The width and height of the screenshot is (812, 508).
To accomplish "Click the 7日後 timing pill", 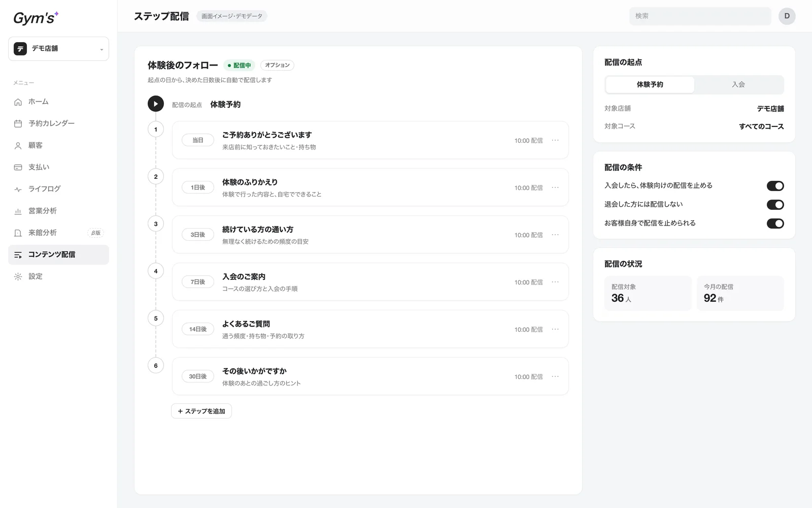I will [x=198, y=282].
